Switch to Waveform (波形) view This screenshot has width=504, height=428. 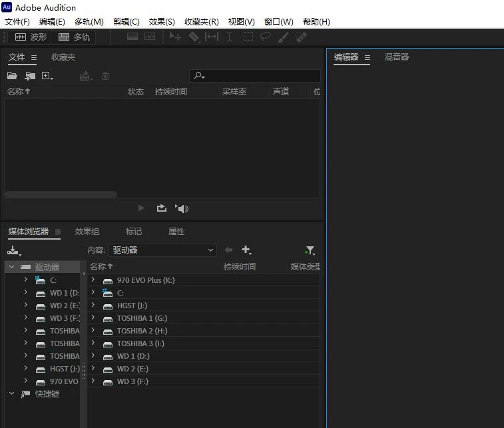(31, 37)
